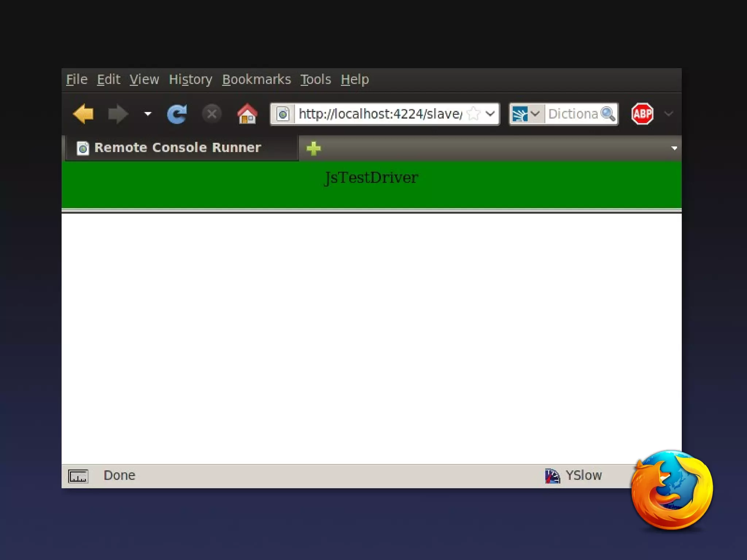Click the localhost URL address field
Image resolution: width=747 pixels, height=560 pixels.
pyautogui.click(x=379, y=114)
